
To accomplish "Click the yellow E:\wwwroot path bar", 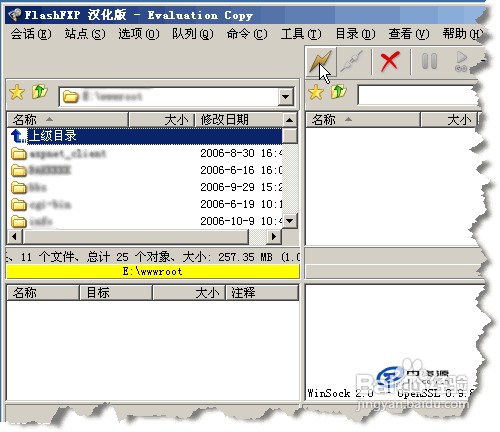I will click(153, 272).
